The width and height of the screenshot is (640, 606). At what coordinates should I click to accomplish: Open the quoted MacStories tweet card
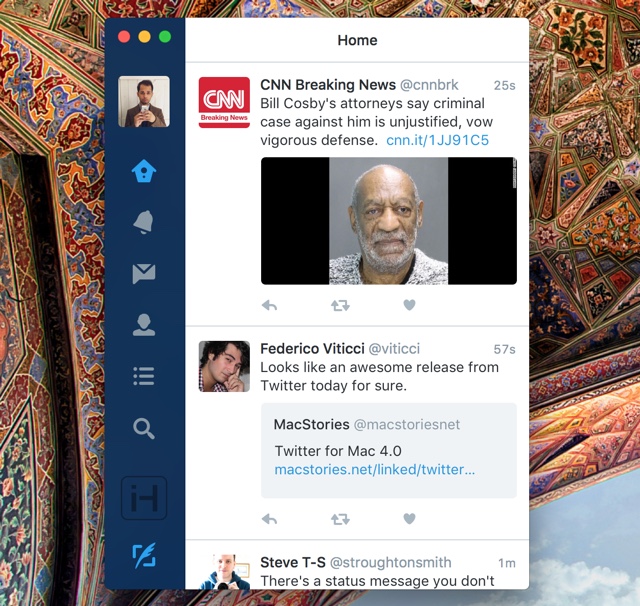tap(389, 451)
